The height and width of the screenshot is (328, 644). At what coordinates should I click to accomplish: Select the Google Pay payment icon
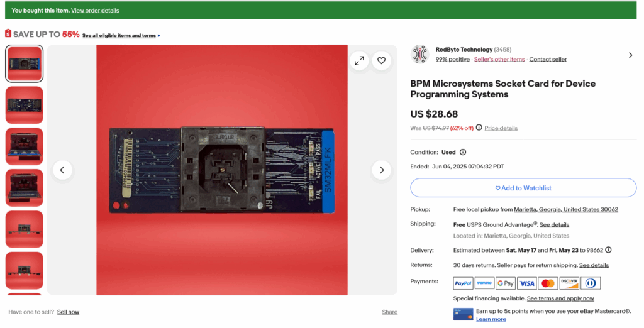pyautogui.click(x=506, y=283)
